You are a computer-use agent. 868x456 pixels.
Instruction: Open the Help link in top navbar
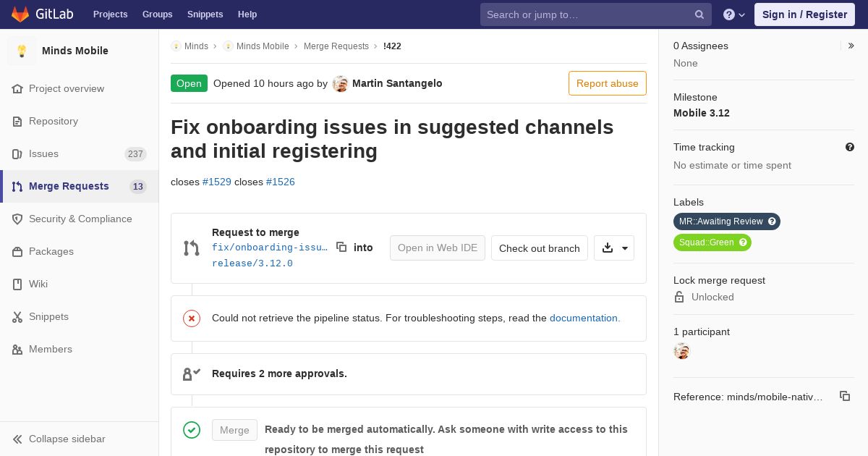247,14
